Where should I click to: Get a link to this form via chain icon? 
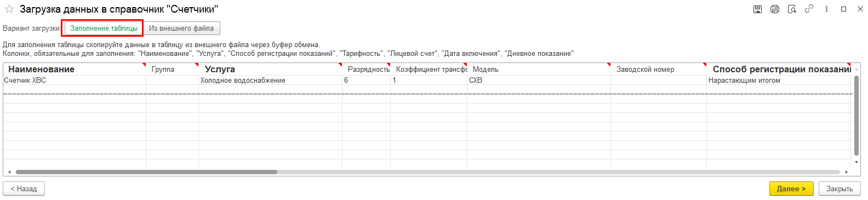(809, 9)
